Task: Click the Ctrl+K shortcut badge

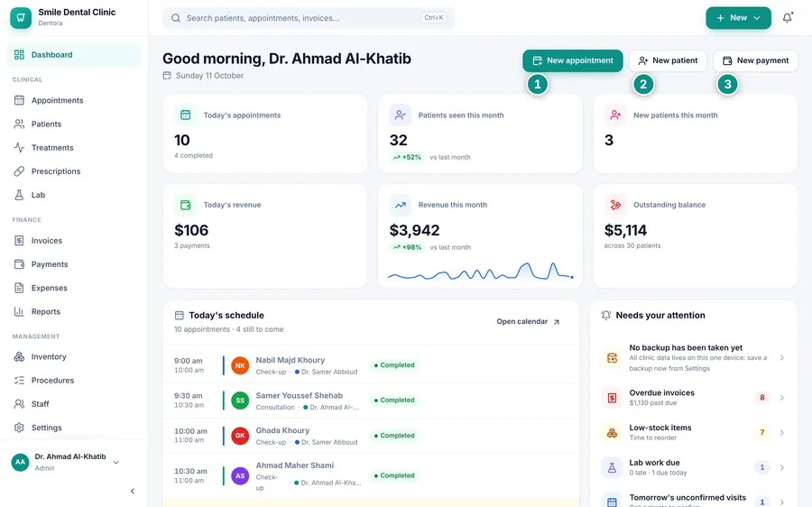Action: point(434,18)
